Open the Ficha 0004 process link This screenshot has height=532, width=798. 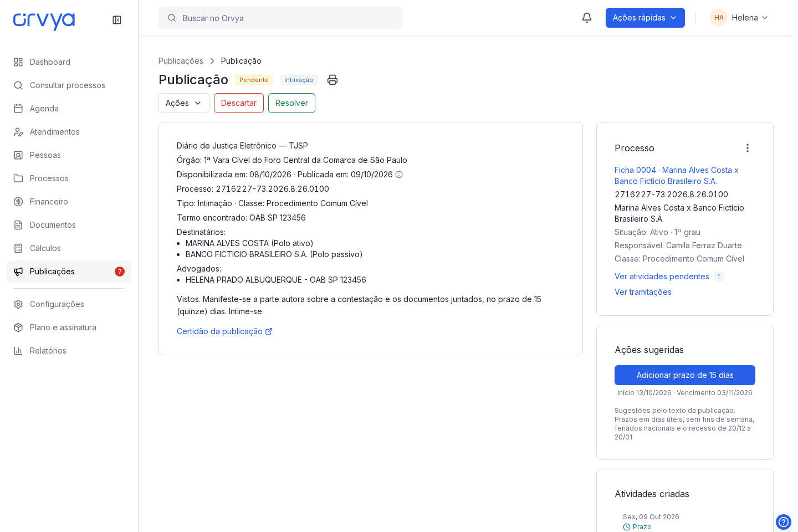677,176
